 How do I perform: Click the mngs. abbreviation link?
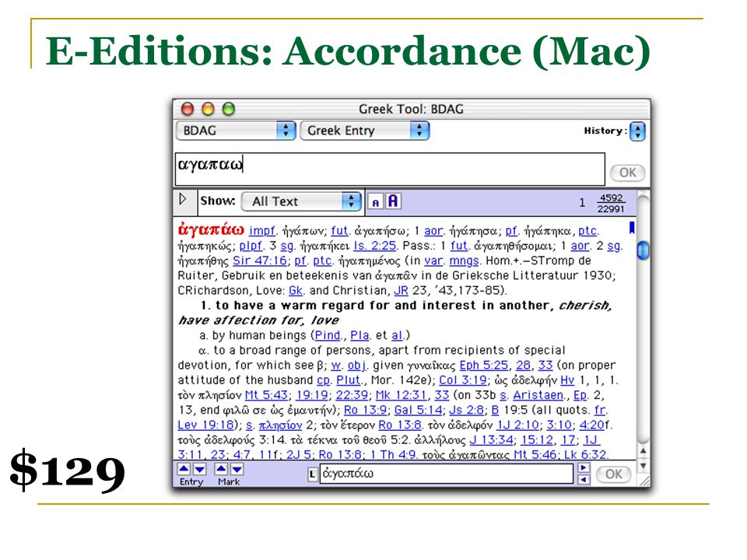tap(465, 261)
